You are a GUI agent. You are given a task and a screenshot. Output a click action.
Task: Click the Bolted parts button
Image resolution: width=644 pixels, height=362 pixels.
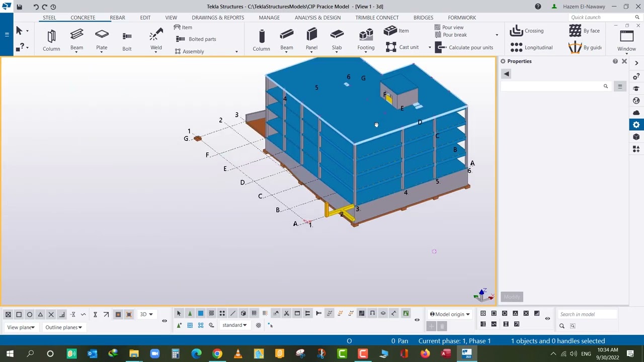[196, 39]
